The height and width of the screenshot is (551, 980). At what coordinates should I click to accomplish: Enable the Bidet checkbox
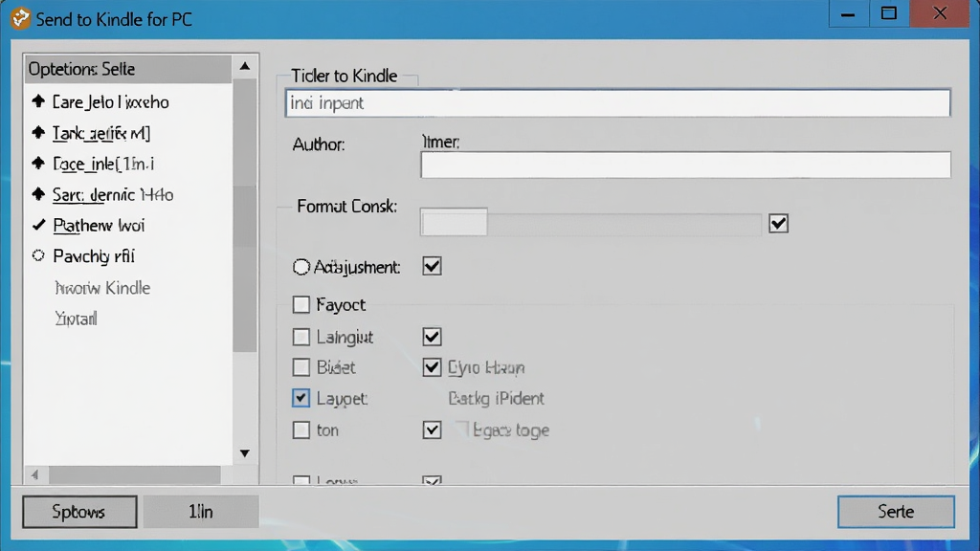[301, 366]
